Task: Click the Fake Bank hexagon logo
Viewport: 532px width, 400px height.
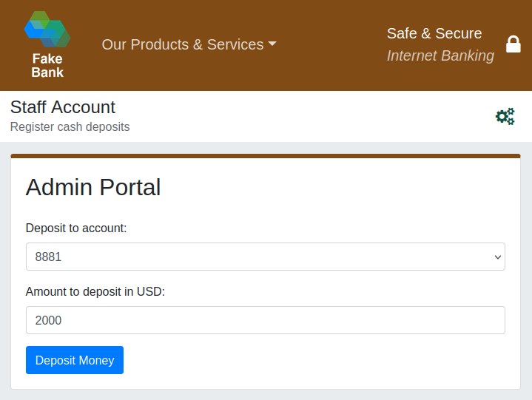Action: [47, 29]
